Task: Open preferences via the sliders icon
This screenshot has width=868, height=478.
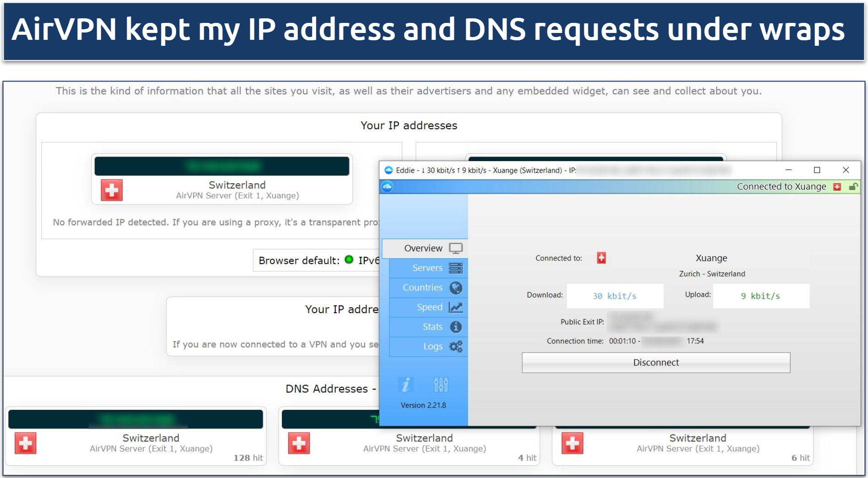Action: (x=441, y=385)
